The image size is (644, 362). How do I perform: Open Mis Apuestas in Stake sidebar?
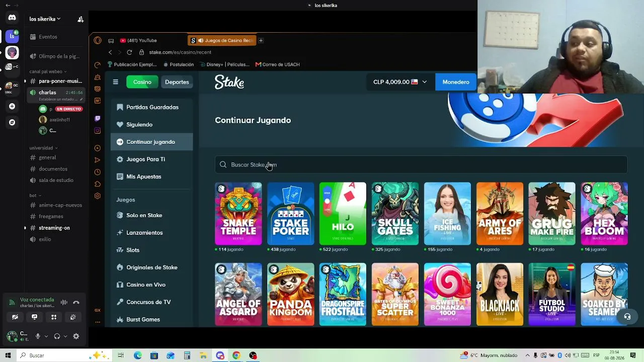point(151,176)
